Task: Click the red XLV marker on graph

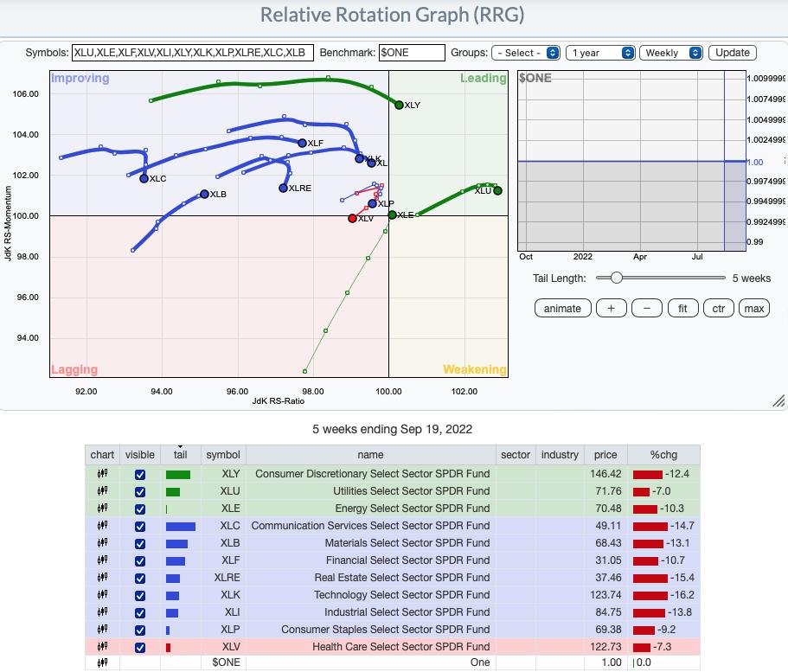Action: (x=352, y=218)
